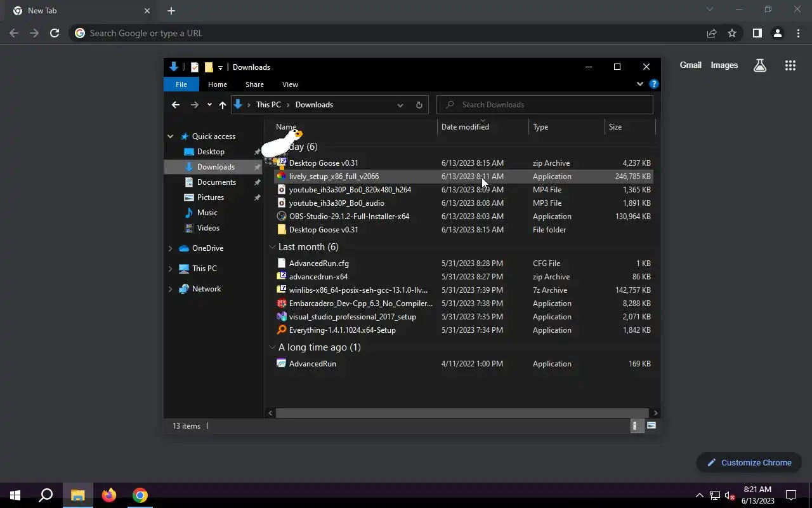Open Gmail link on New Tab page
This screenshot has height=508, width=812.
pyautogui.click(x=691, y=65)
